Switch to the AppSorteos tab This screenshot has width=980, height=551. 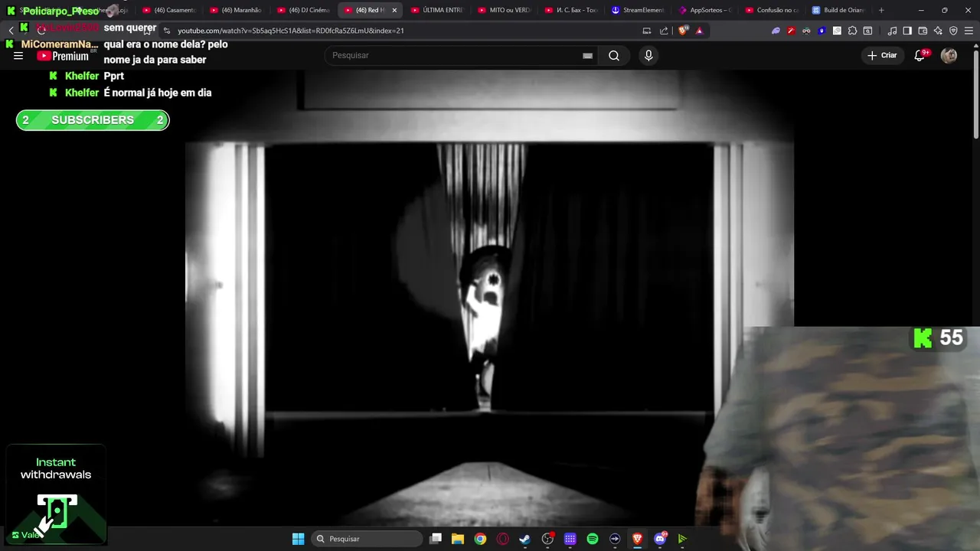coord(704,10)
